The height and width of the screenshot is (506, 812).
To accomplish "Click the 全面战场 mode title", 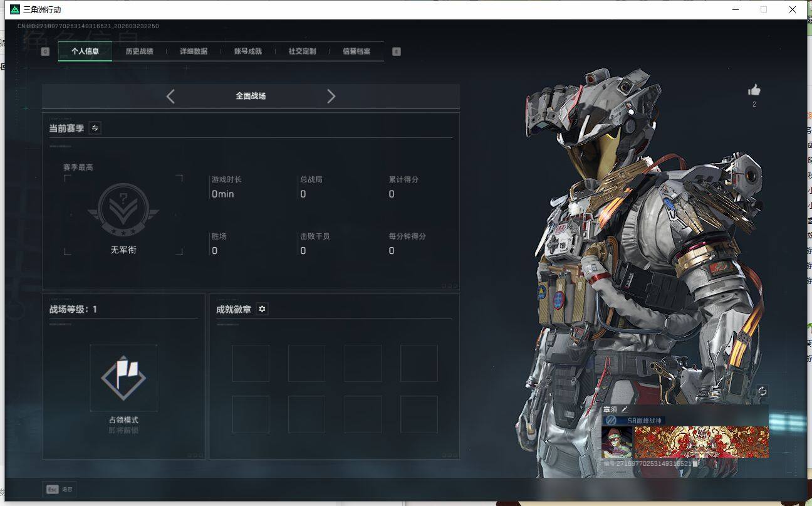I will pyautogui.click(x=251, y=96).
